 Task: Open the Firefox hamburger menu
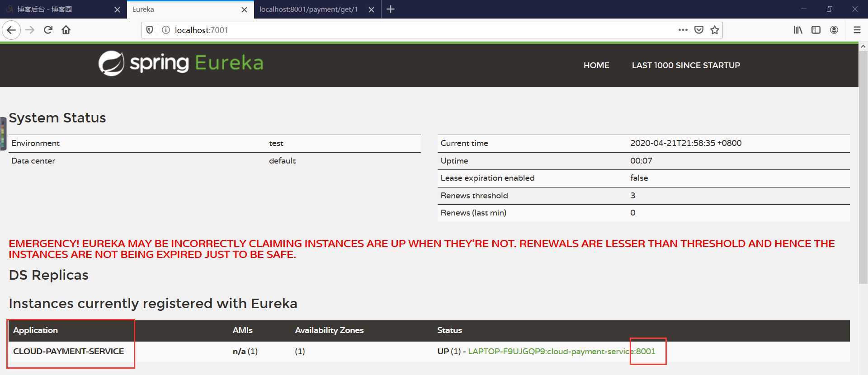[857, 30]
